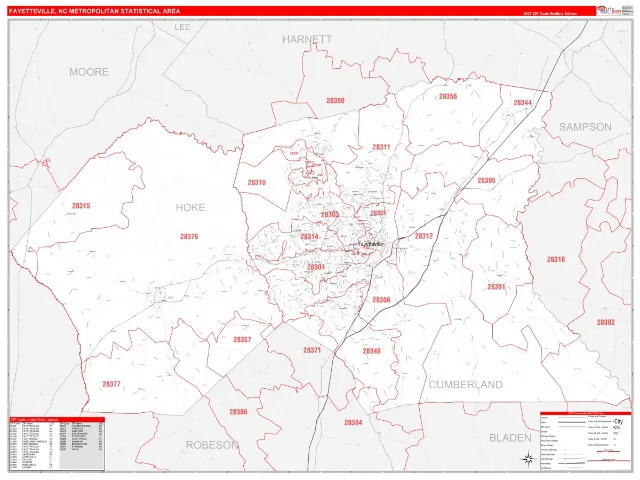Select ZIP code 28312 label
Screen dimensions: 640x480
pyautogui.click(x=424, y=236)
